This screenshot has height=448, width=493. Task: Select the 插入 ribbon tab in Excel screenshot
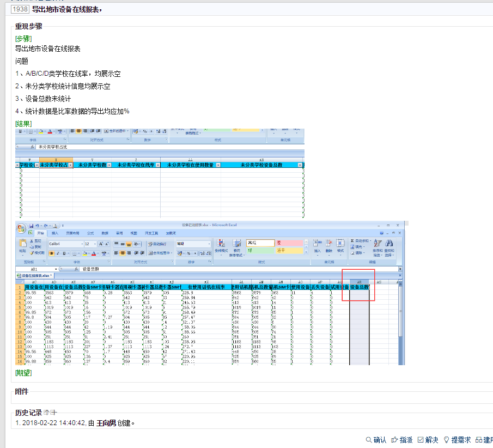(x=55, y=233)
